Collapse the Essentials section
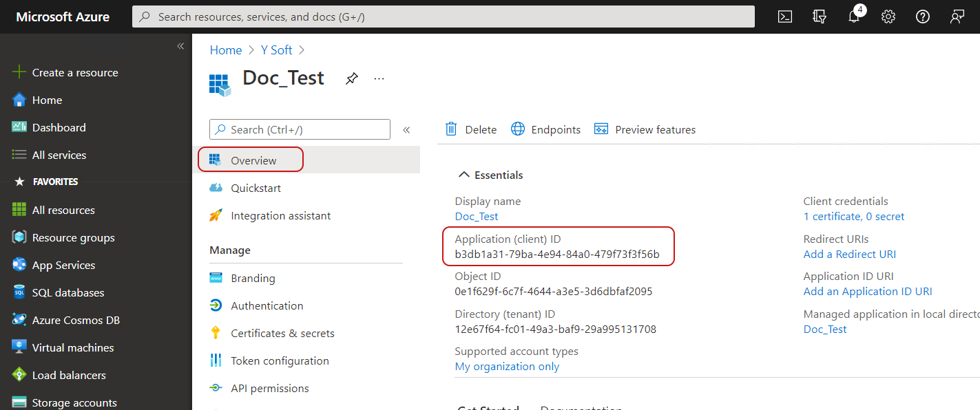 point(465,175)
